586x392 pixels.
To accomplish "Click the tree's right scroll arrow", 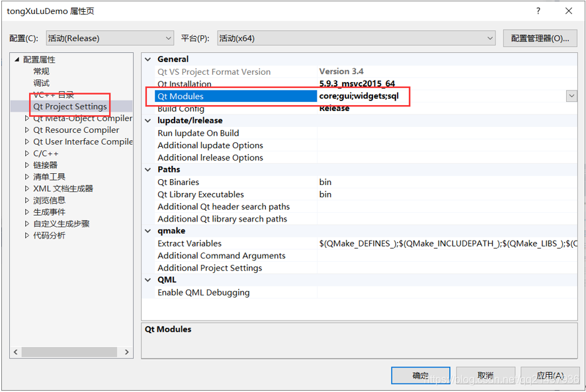I will [x=127, y=352].
